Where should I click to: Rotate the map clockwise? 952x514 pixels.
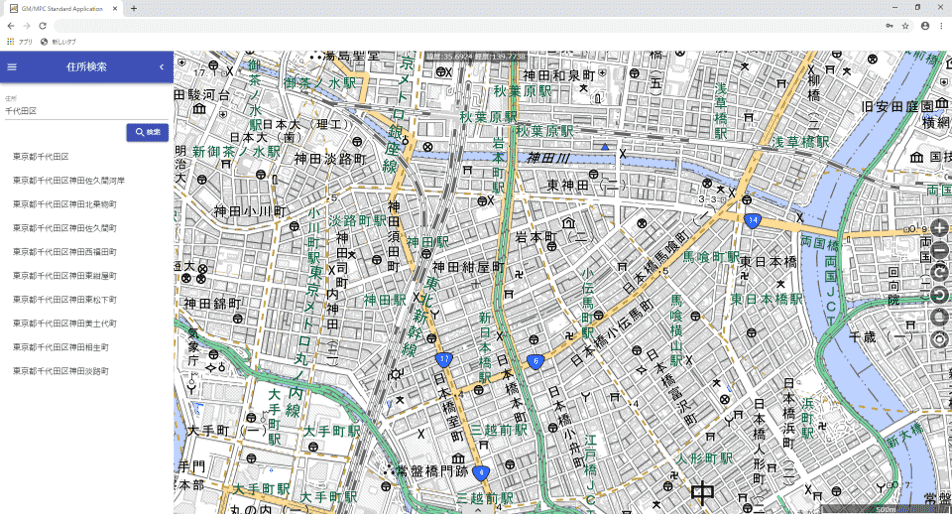(939, 273)
